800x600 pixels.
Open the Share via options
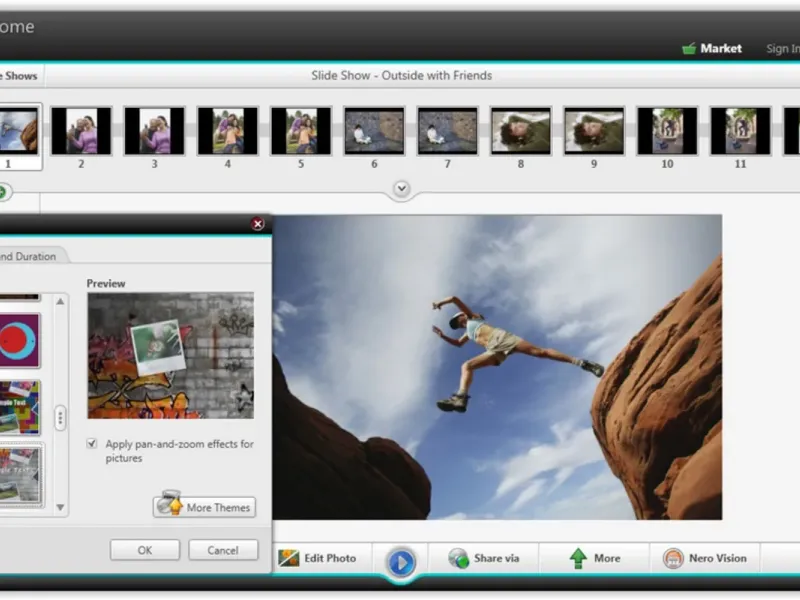tap(484, 558)
